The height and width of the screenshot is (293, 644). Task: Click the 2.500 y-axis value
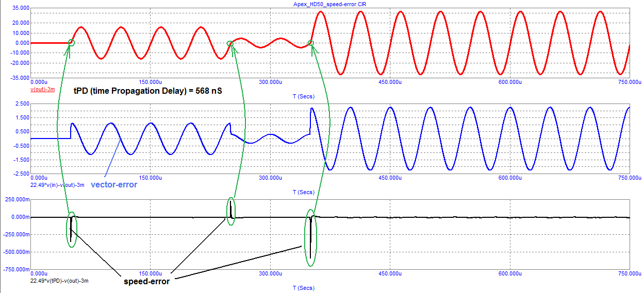[x=21, y=104]
